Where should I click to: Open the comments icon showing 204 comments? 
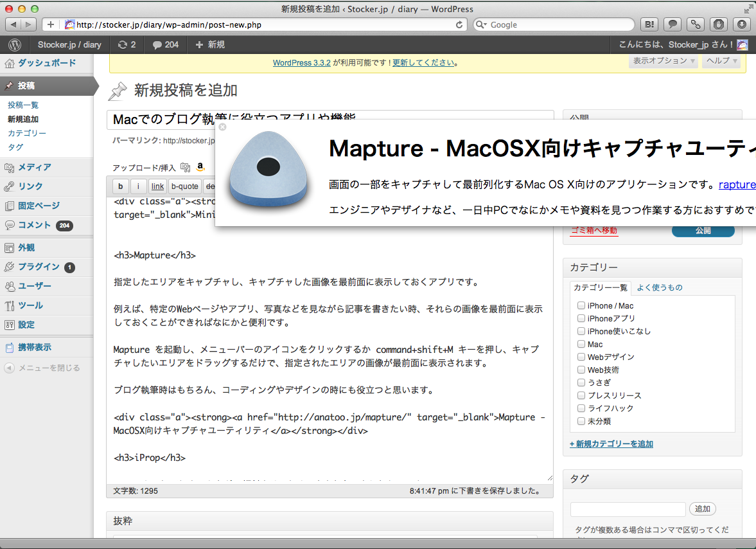tap(164, 44)
